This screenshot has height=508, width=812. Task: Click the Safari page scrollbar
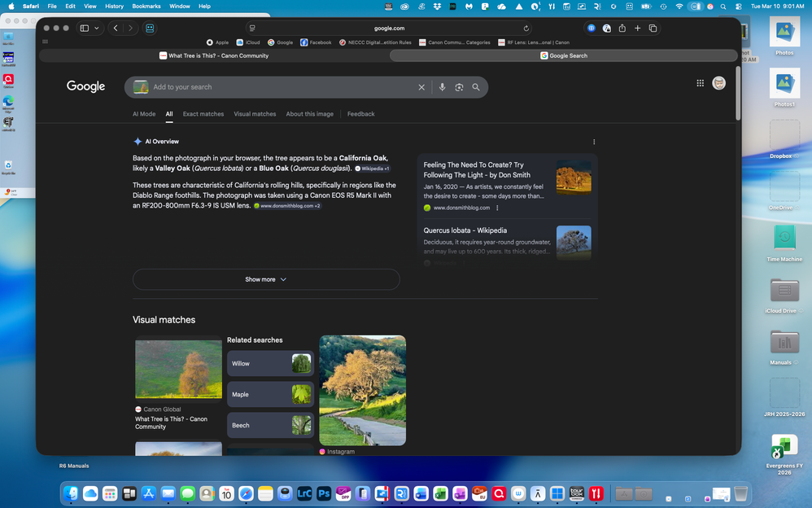[738, 94]
